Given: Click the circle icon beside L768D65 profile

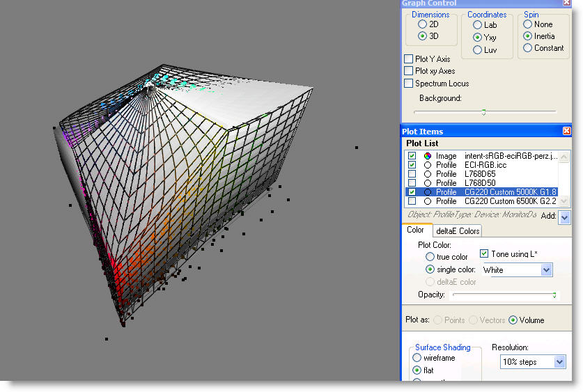Looking at the screenshot, I should click(428, 174).
